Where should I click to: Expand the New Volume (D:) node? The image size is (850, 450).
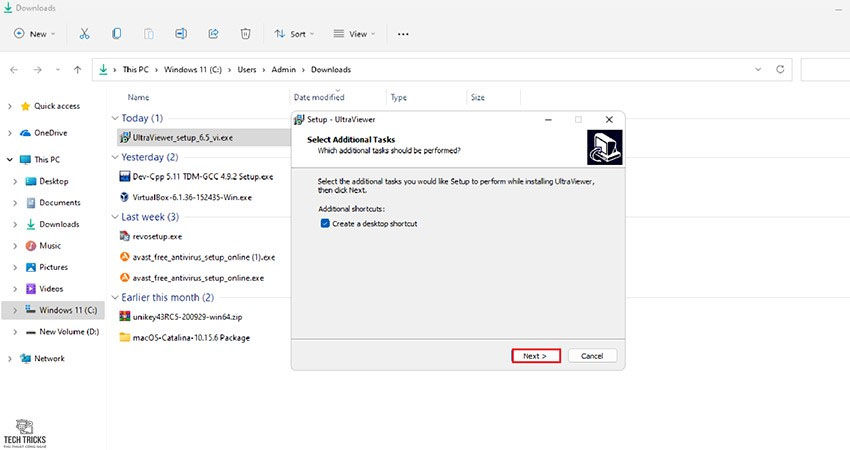tap(15, 332)
